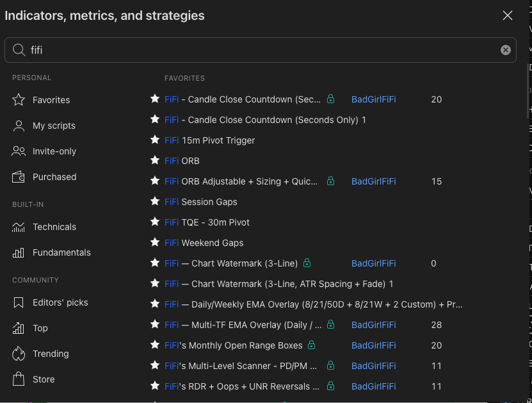Select the Invite-only category
This screenshot has height=403, width=532.
coord(54,151)
